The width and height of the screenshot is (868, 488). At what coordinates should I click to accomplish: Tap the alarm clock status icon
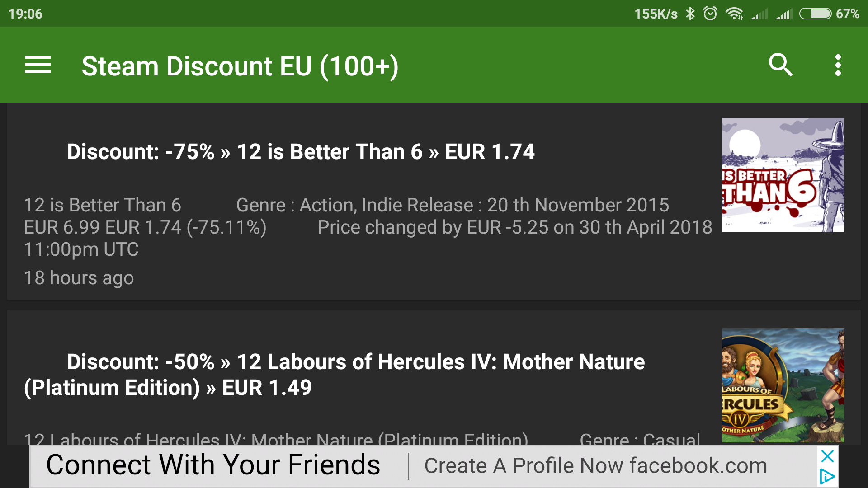click(x=710, y=14)
